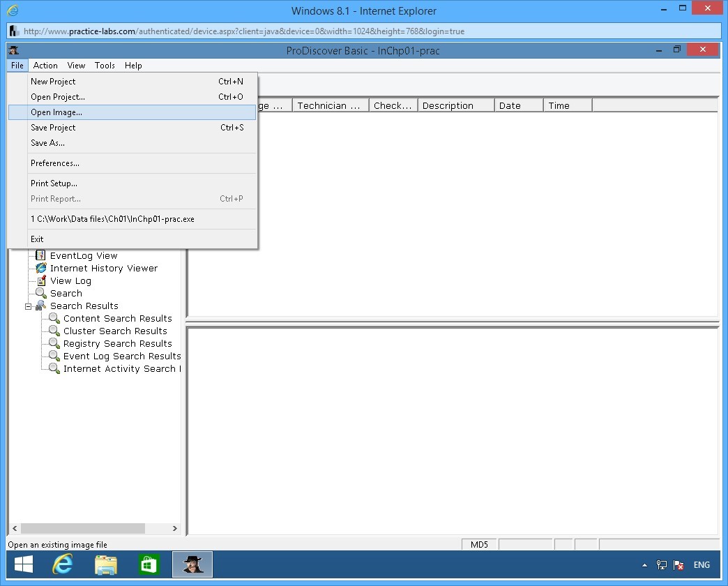Select View Log in the tree
Screen dimensions: 728x586
[x=70, y=280]
